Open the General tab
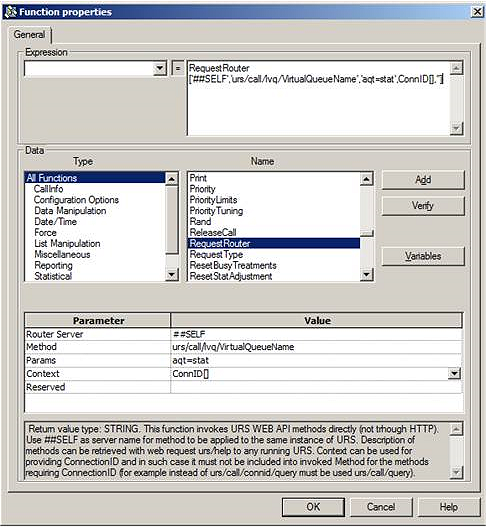Screen dimensions: 486x527 coord(30,34)
